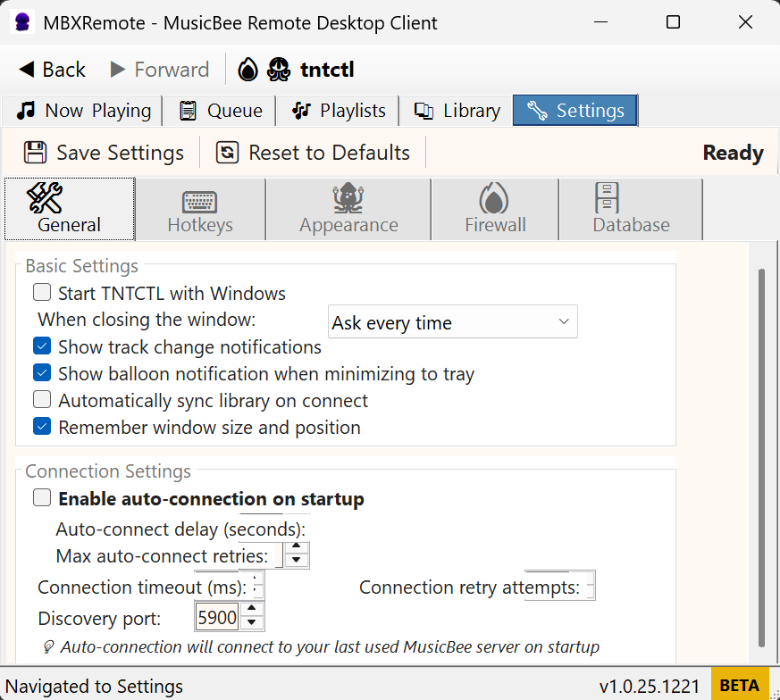Click the Save Settings floppy disk icon
This screenshot has width=780, height=700.
click(x=36, y=153)
